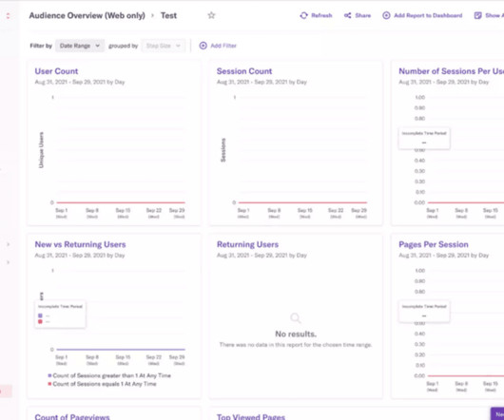The height and width of the screenshot is (420, 504).
Task: Click 'Sessions' axis label in Session Count
Action: pos(223,150)
